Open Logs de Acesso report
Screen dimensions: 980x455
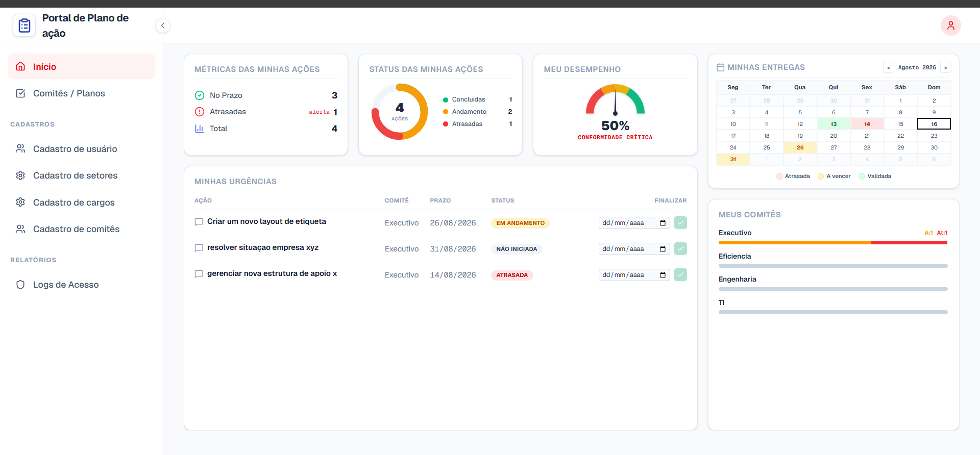(x=81, y=285)
